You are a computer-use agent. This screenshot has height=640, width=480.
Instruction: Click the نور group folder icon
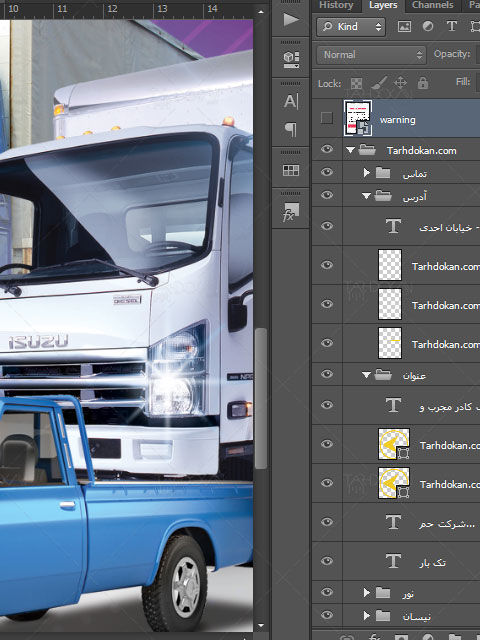pyautogui.click(x=383, y=592)
